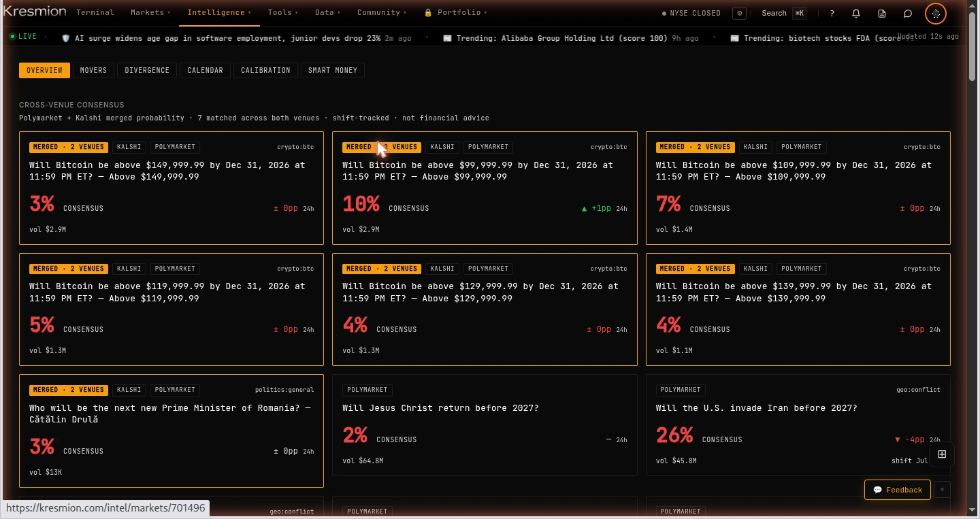Image resolution: width=980 pixels, height=519 pixels.
Task: Click the news icon before biotech trending item
Action: pos(734,38)
